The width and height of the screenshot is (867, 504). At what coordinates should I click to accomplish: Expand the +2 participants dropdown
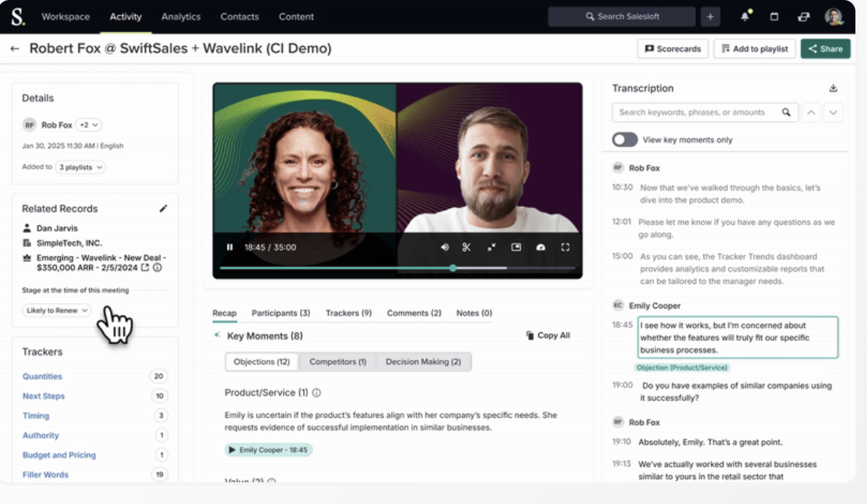[88, 125]
